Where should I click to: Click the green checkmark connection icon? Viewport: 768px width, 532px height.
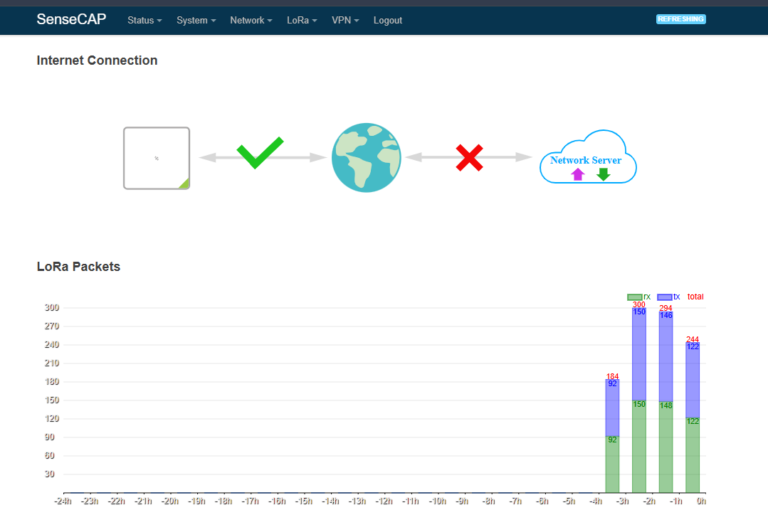click(x=257, y=155)
